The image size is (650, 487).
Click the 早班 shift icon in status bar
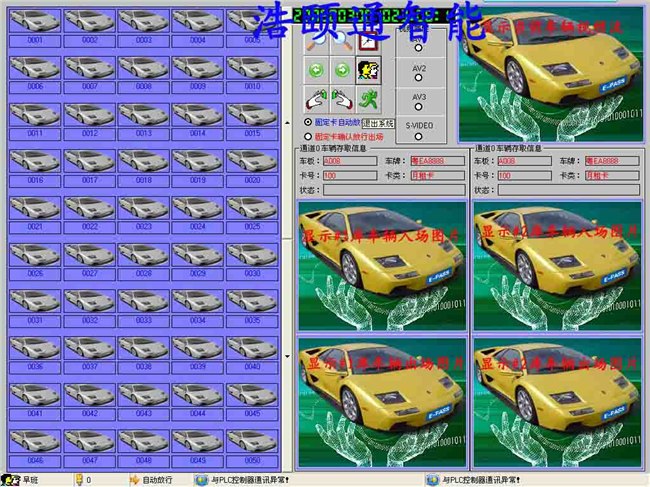(x=10, y=480)
